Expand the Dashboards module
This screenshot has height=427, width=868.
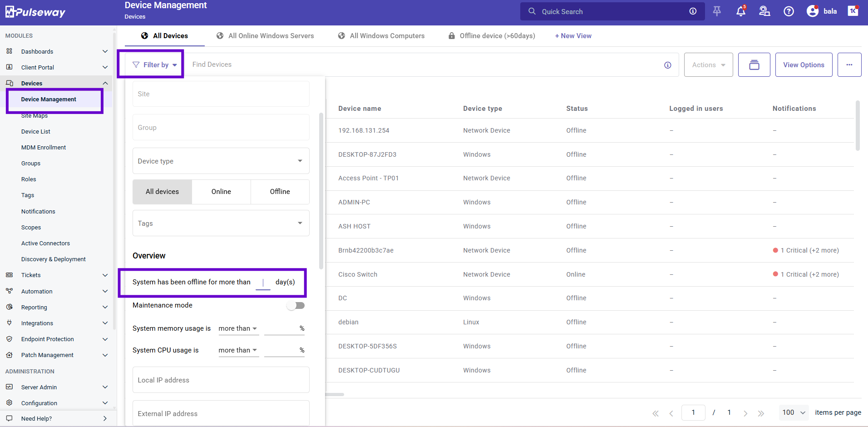coord(105,51)
